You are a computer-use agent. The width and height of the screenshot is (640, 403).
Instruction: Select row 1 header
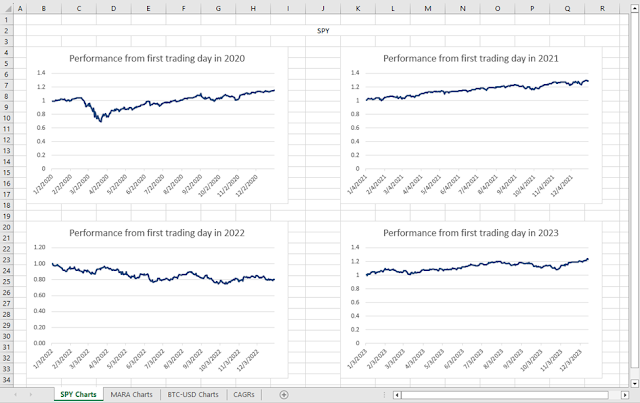(7, 20)
